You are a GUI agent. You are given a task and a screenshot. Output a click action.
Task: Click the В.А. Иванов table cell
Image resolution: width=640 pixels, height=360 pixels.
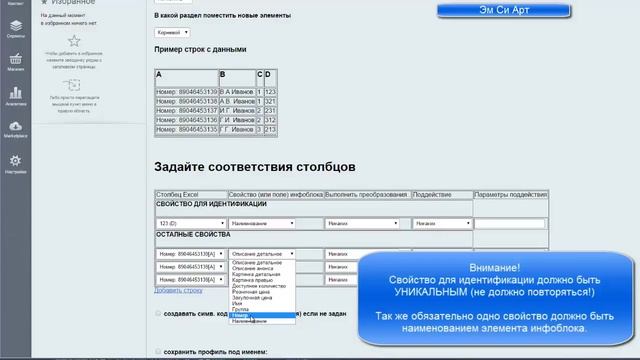tap(237, 92)
